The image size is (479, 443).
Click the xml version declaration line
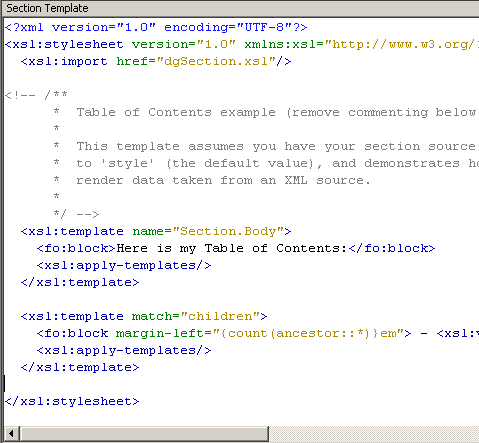tap(156, 27)
